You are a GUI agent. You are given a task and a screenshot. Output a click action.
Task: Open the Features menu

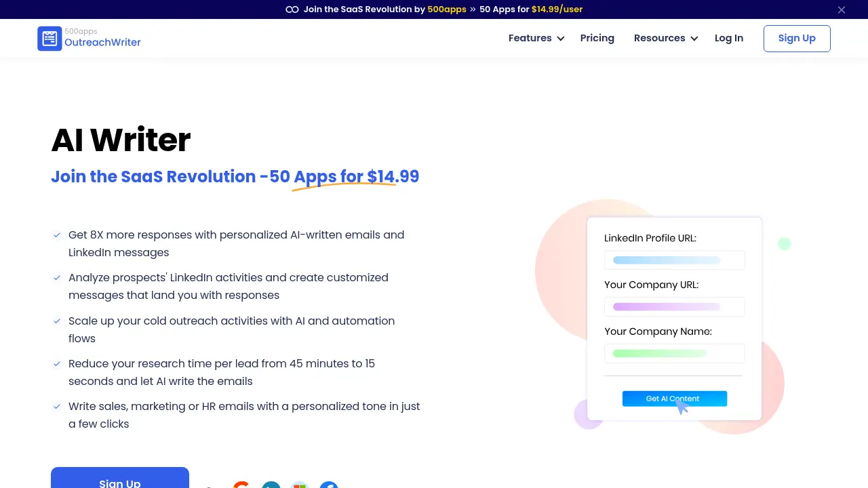530,38
